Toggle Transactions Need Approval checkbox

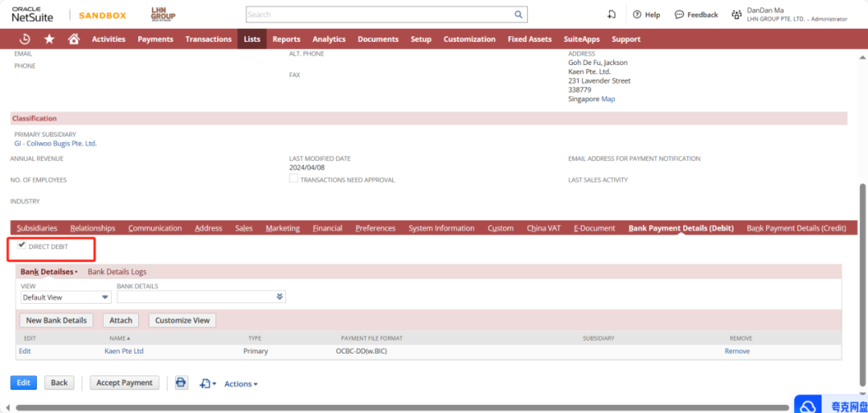point(294,178)
